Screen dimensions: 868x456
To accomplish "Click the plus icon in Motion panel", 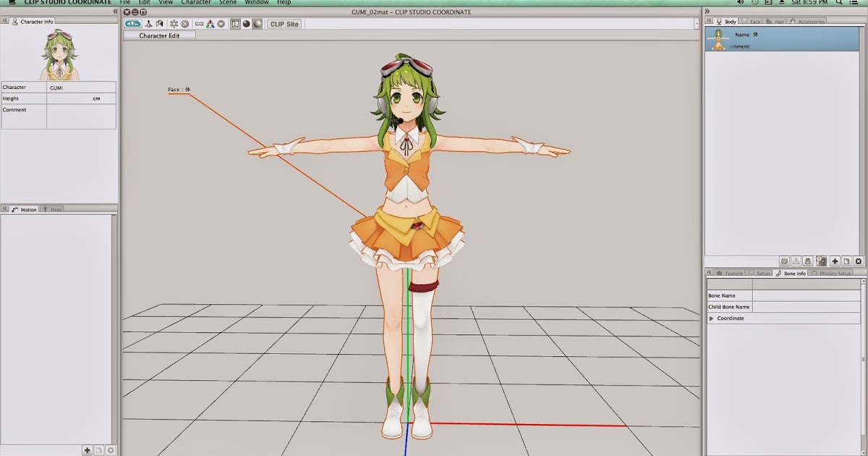I will (x=88, y=450).
